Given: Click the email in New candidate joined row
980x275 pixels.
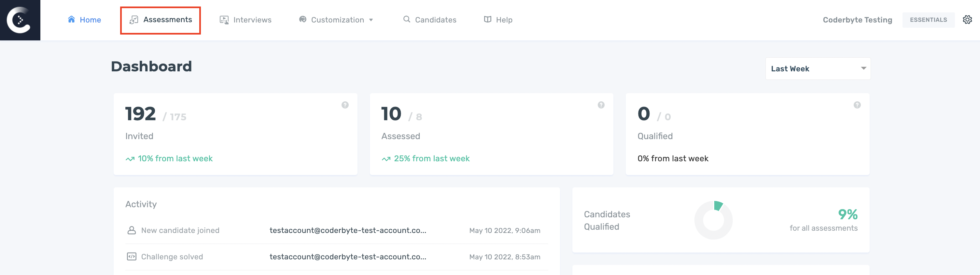Looking at the screenshot, I should (x=348, y=230).
